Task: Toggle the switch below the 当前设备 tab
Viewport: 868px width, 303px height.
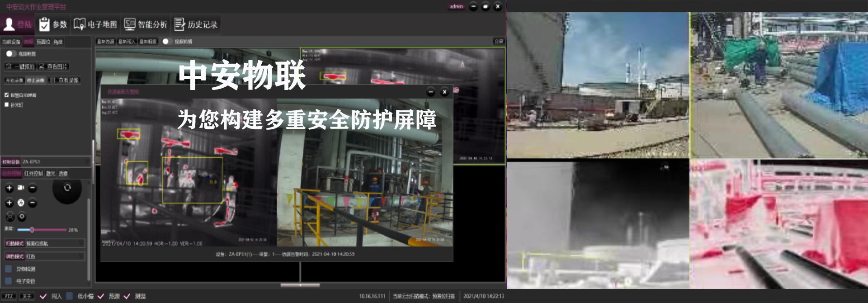Action: (11, 53)
